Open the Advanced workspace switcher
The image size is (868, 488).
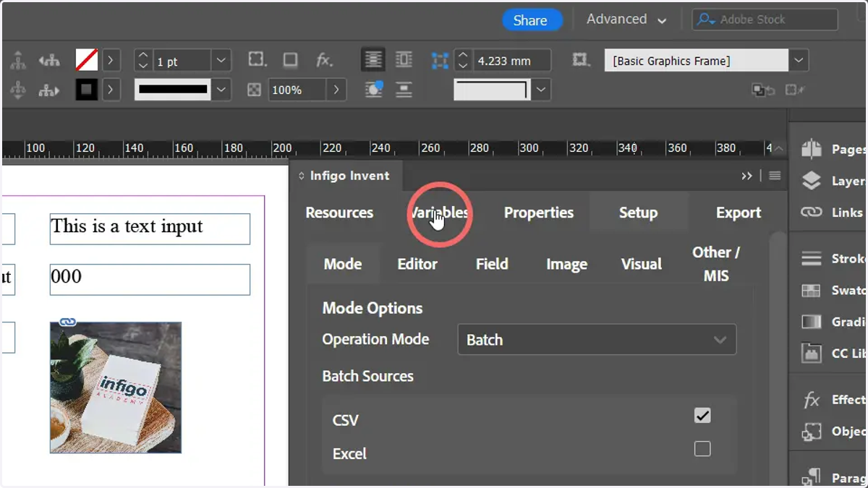(x=626, y=20)
